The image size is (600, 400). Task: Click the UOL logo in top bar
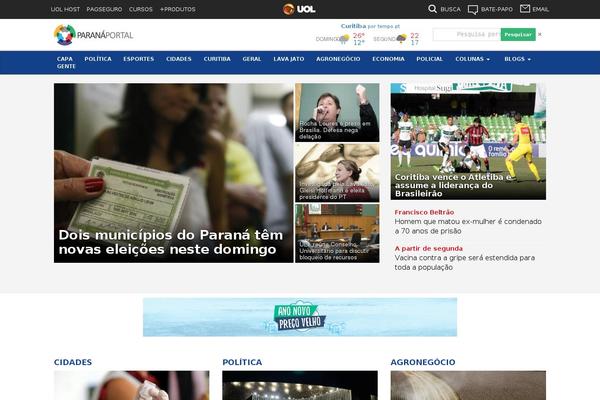299,9
